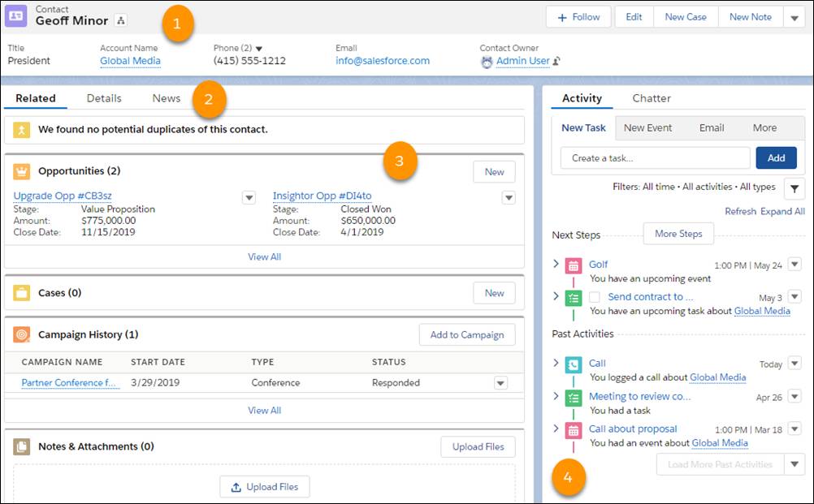Switch to the Details tab
Image resolution: width=814 pixels, height=504 pixels.
pos(104,97)
